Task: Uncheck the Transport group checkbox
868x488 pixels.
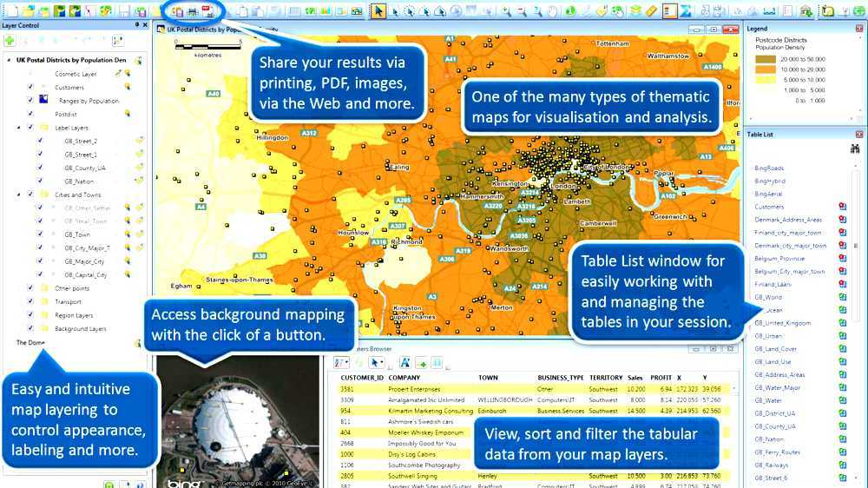Action: (30, 301)
